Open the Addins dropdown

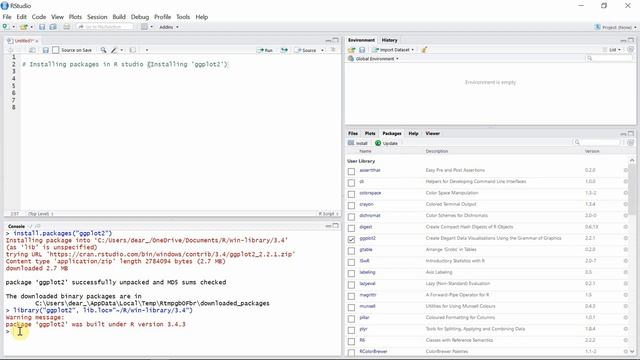coord(169,27)
